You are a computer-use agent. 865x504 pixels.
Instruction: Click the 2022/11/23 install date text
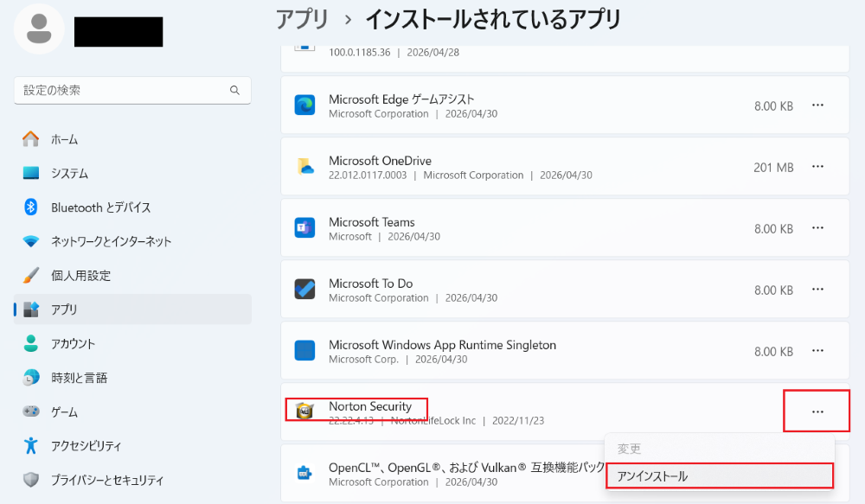518,420
